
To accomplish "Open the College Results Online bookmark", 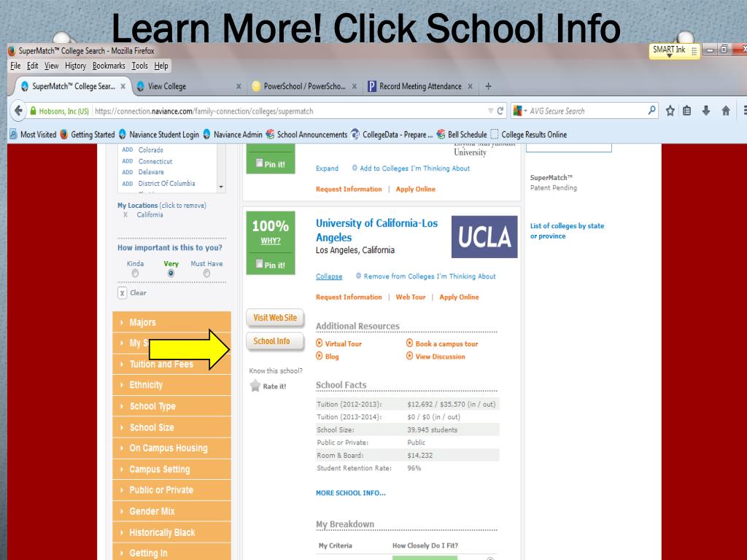I will pos(529,134).
